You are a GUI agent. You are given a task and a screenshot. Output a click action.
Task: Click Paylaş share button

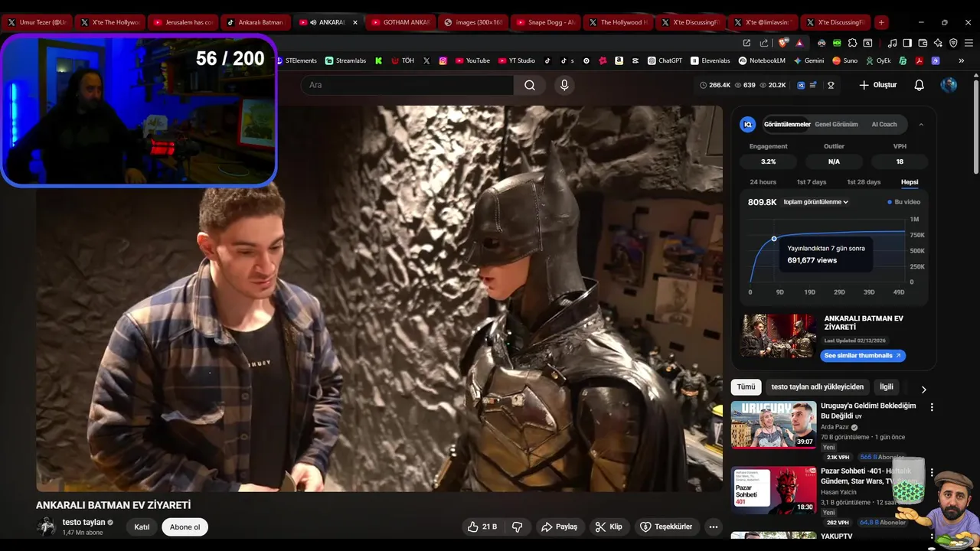(x=560, y=527)
